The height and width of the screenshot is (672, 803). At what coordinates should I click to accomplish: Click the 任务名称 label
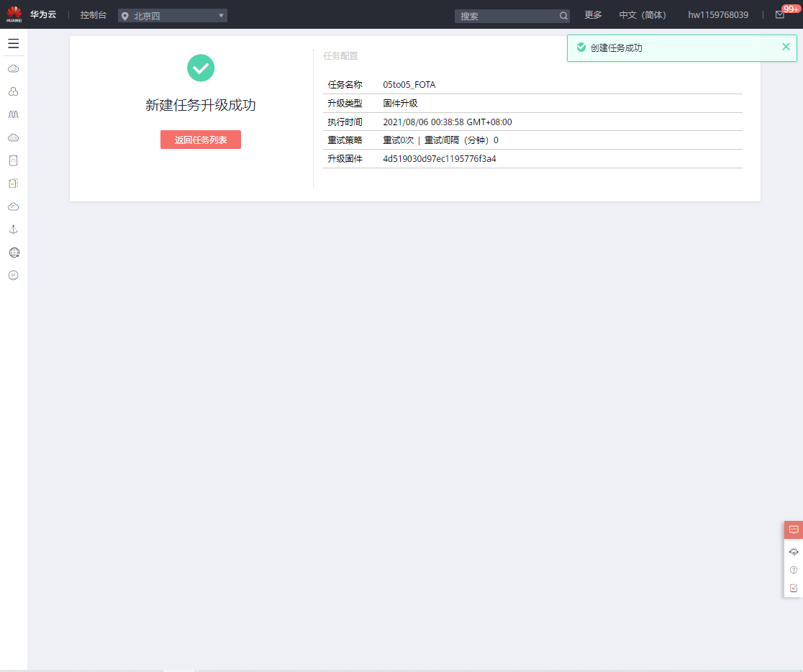coord(345,84)
